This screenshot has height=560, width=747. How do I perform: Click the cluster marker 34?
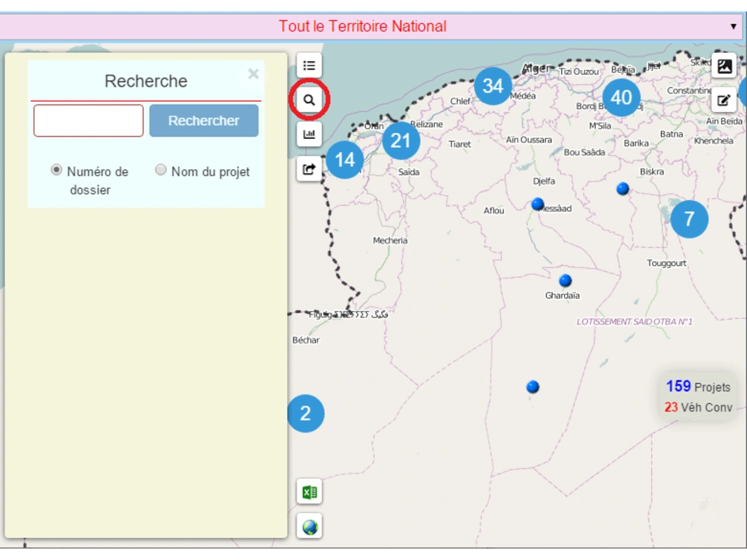[x=492, y=86]
